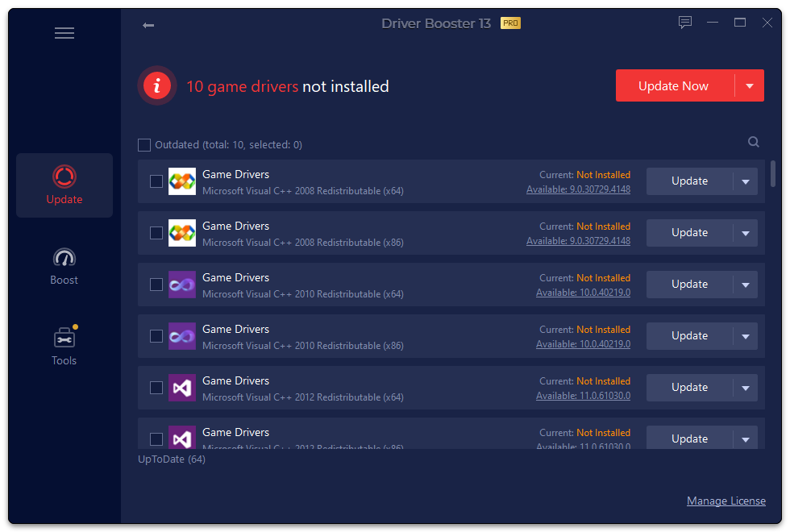Open Available 10.0.40219.0 link for 2010 (x86)
The image size is (790, 532).
click(583, 344)
